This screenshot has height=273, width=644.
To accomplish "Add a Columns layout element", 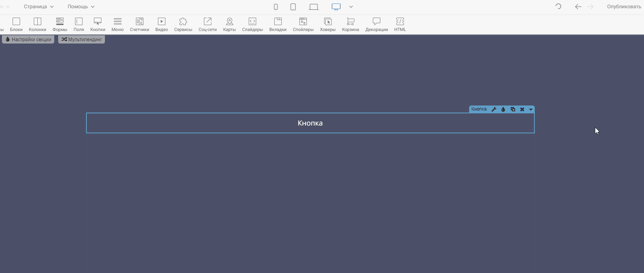I will click(37, 24).
